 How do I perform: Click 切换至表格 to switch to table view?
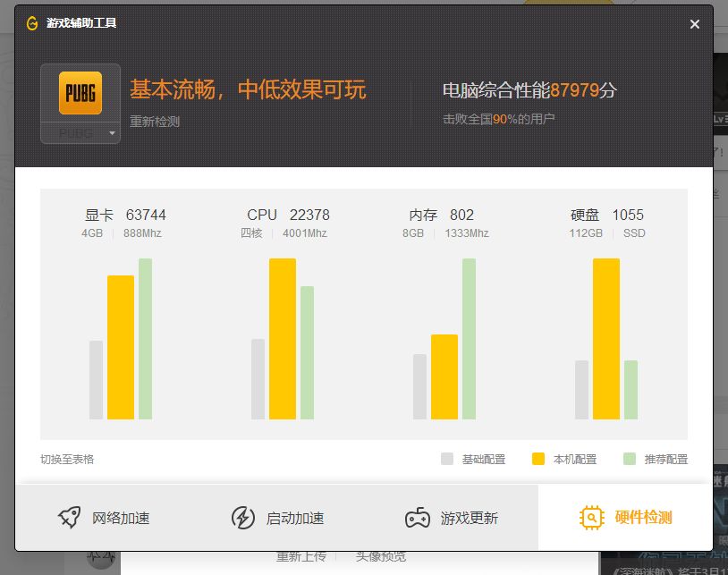pyautogui.click(x=67, y=459)
